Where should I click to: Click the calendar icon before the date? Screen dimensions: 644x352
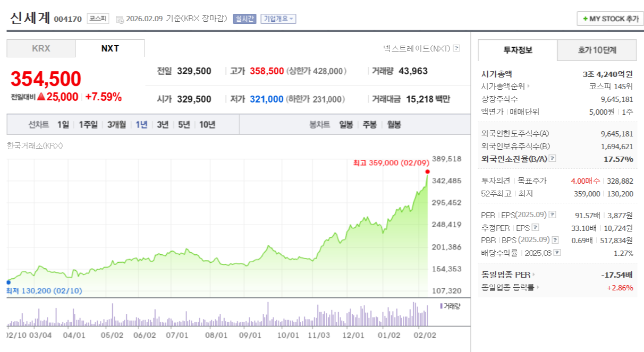[x=119, y=19]
